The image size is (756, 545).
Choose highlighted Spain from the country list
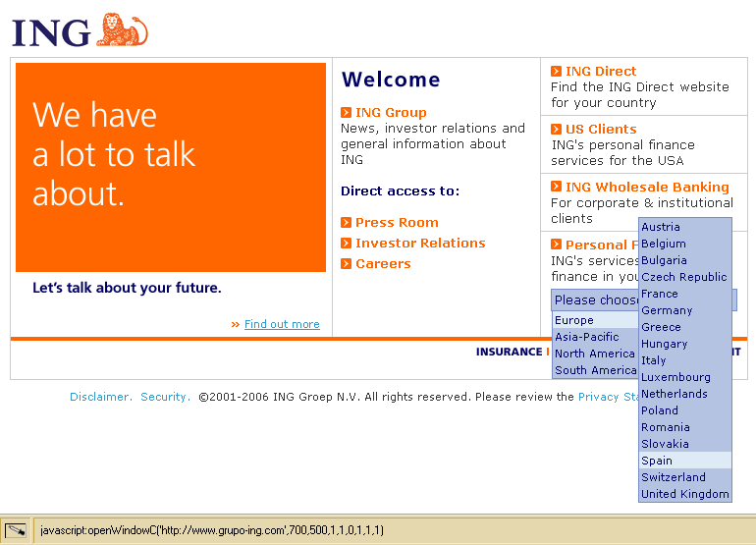pyautogui.click(x=685, y=461)
